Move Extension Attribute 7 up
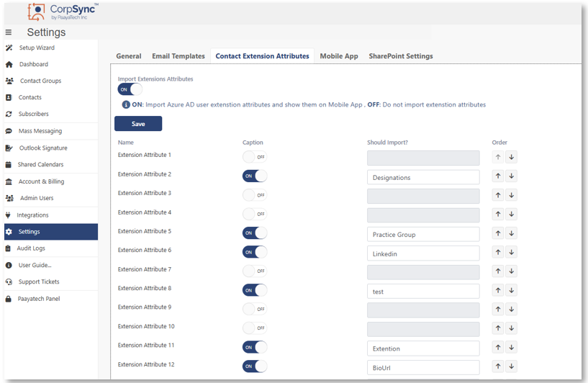The height and width of the screenshot is (383, 588). pos(498,271)
